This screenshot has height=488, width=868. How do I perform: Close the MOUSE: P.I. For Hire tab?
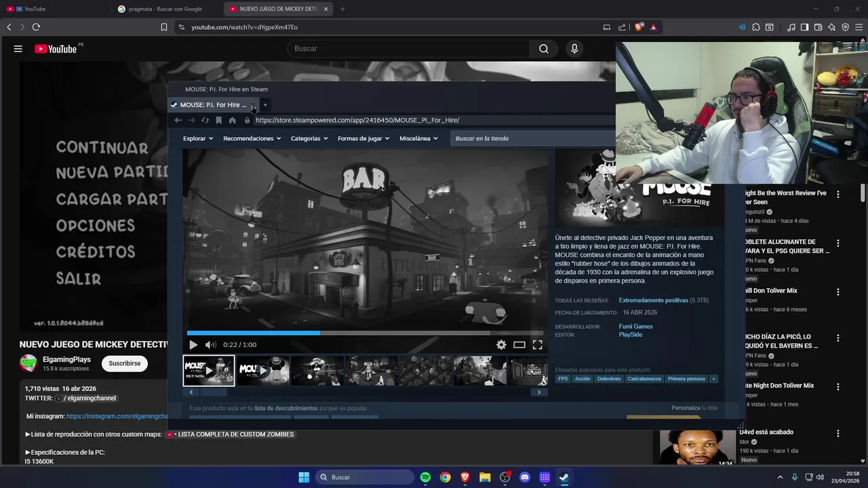(x=252, y=105)
